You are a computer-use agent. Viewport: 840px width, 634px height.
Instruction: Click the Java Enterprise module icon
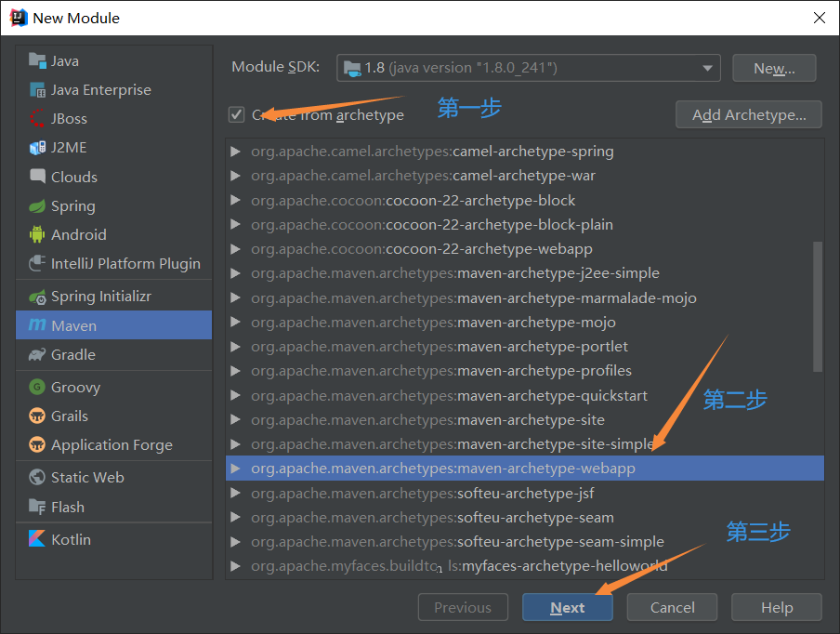click(x=37, y=89)
